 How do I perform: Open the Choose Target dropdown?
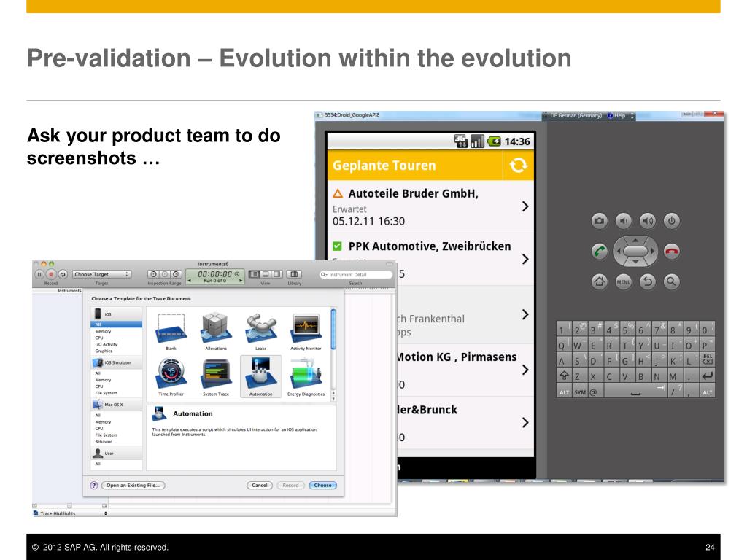coord(101,274)
